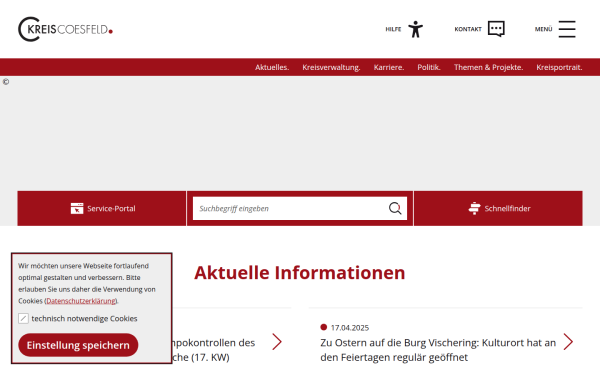Open the Datenschutzerklärung link
The height and width of the screenshot is (375, 600).
coord(81,301)
